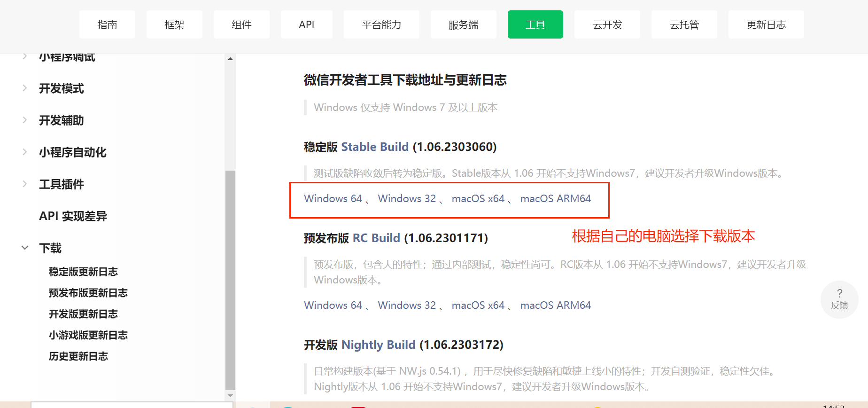Expand the 开发模式 chevron
The height and width of the screenshot is (408, 868).
click(x=25, y=88)
